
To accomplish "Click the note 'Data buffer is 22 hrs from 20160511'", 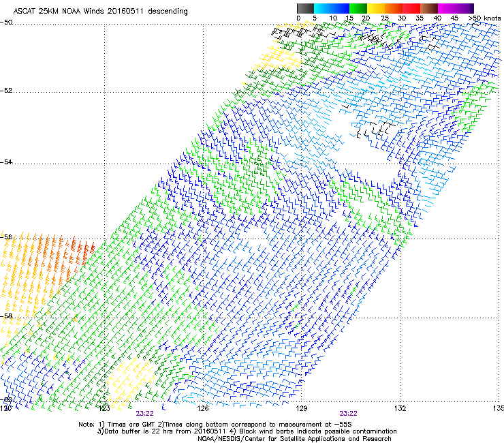I will click(x=165, y=431).
